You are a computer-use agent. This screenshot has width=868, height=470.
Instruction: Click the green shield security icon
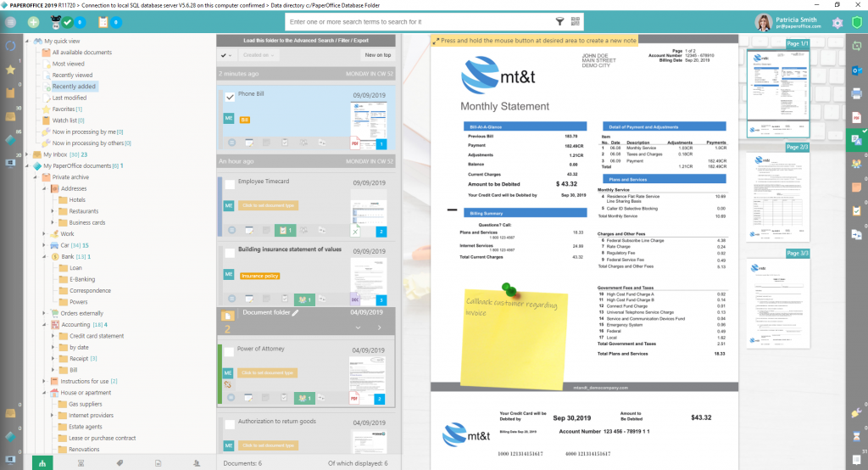(857, 23)
